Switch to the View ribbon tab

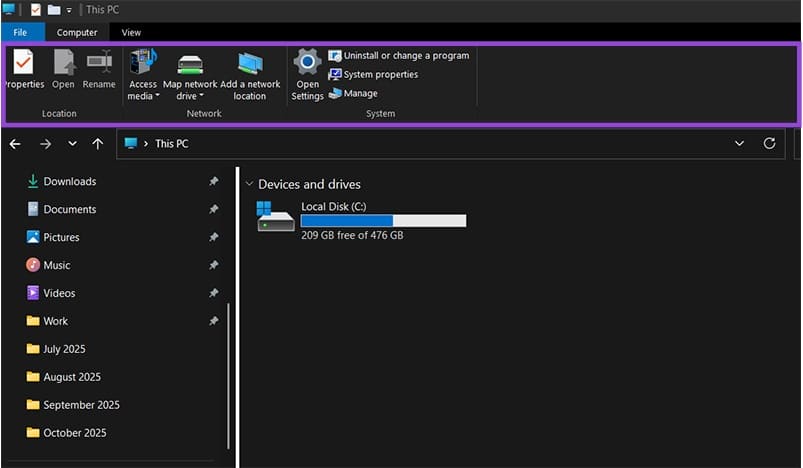click(131, 32)
